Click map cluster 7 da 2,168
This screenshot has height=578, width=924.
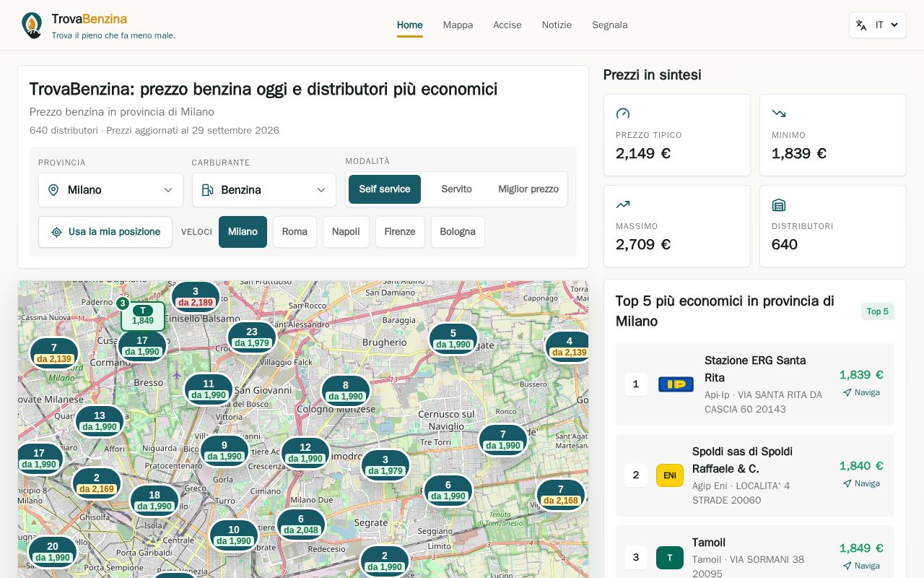click(x=561, y=495)
